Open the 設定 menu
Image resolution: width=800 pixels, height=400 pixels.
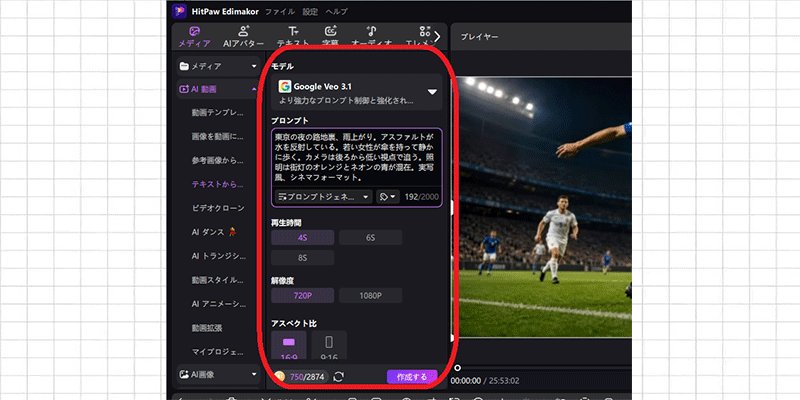(309, 12)
